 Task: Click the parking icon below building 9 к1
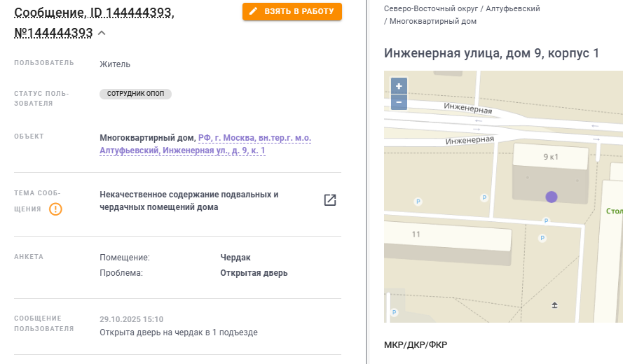(x=546, y=220)
